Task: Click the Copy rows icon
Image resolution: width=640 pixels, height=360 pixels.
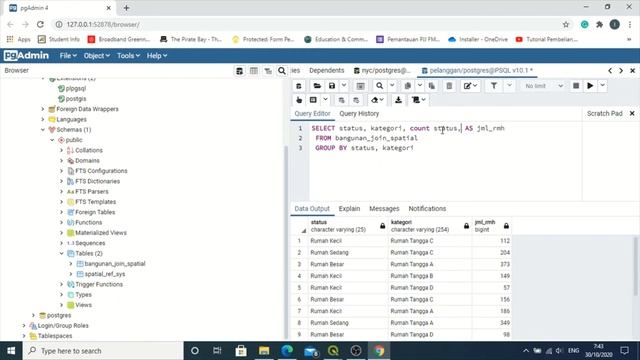Action: 407,86
